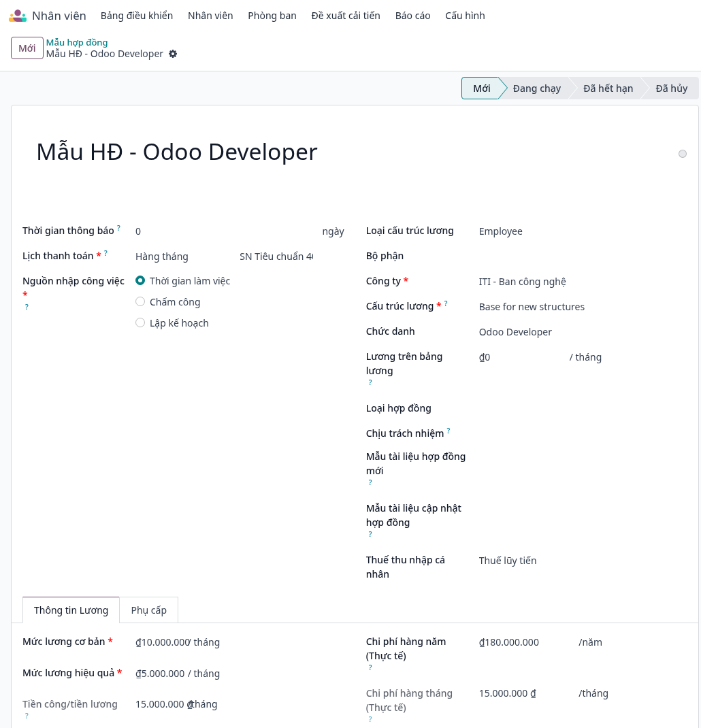Show help tooltip for Mẫu tài liệu cập nhật hợp đồng
701x728 pixels.
click(370, 534)
